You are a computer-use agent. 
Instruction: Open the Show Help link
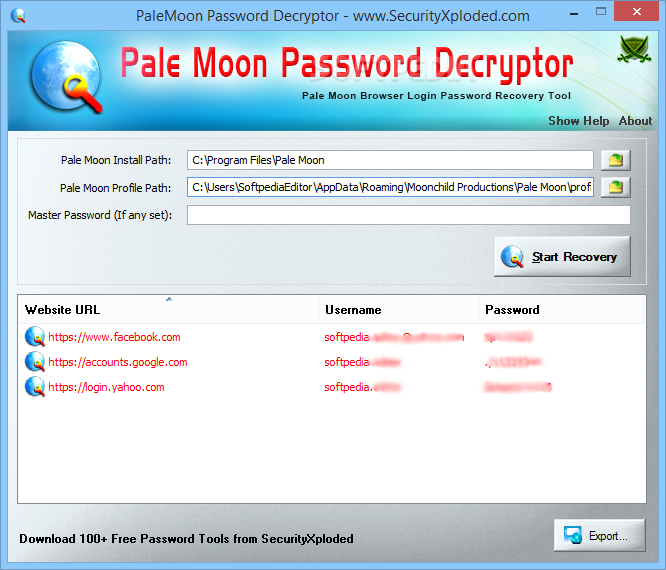coord(579,121)
